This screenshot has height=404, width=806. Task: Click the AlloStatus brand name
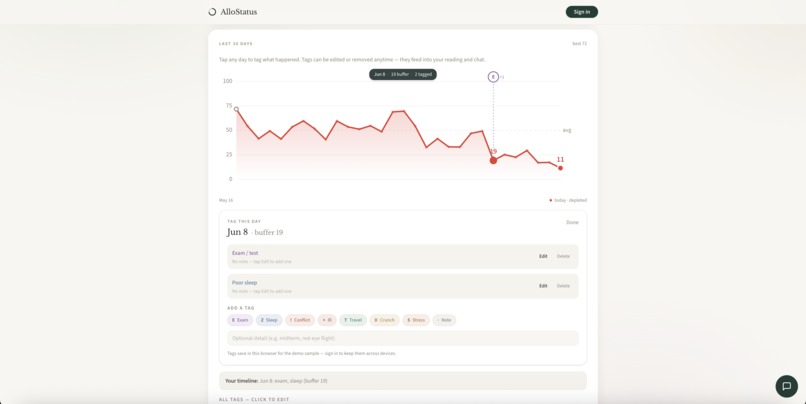pos(239,12)
